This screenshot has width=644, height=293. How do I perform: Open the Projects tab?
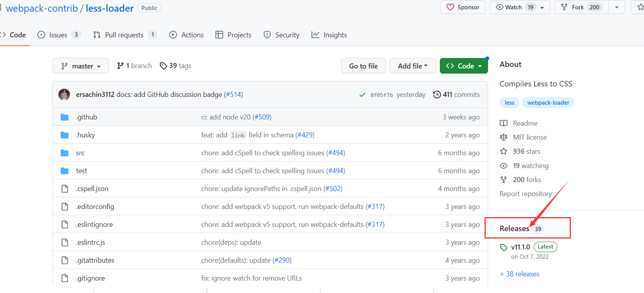[x=233, y=35]
